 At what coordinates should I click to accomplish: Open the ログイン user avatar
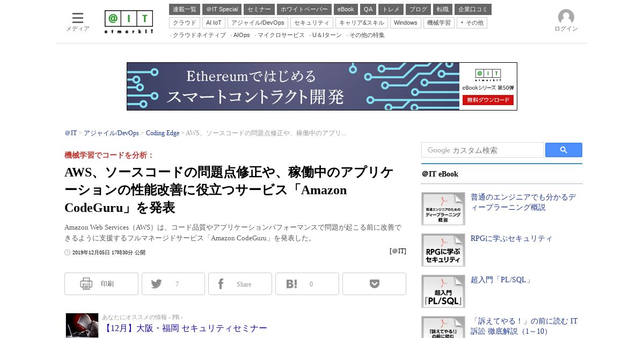(x=566, y=21)
